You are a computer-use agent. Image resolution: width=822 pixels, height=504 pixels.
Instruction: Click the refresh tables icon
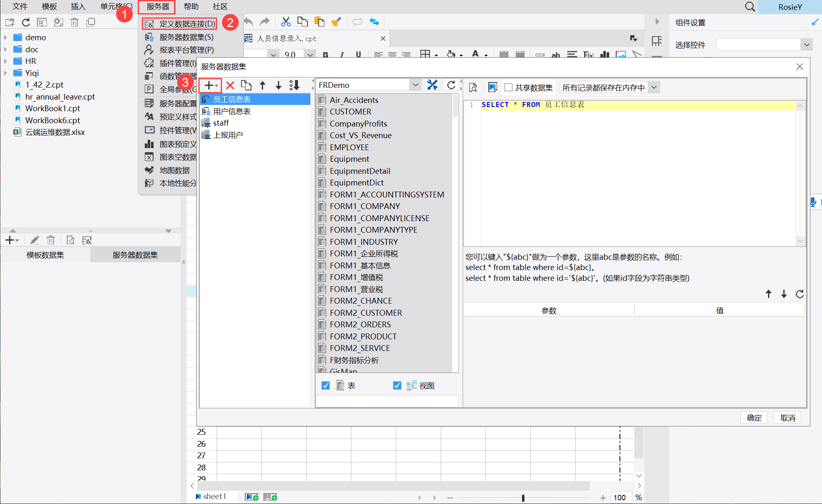[x=451, y=85]
